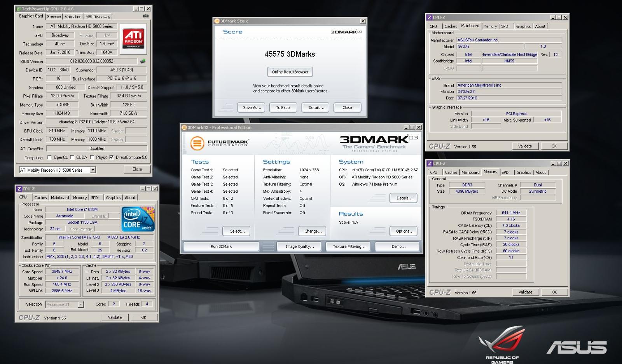The height and width of the screenshot is (364, 622).
Task: Click the ATI Radeon logo in GPU-Z
Action: click(x=133, y=39)
